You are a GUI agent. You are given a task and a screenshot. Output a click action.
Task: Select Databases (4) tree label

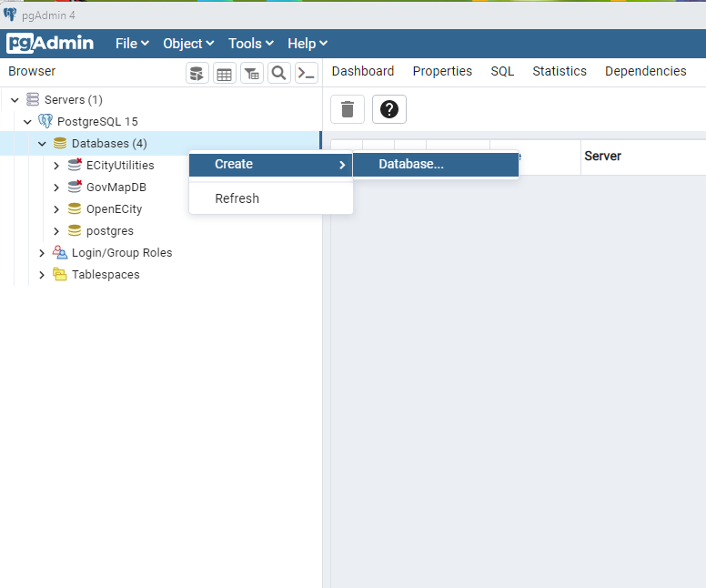pos(109,143)
